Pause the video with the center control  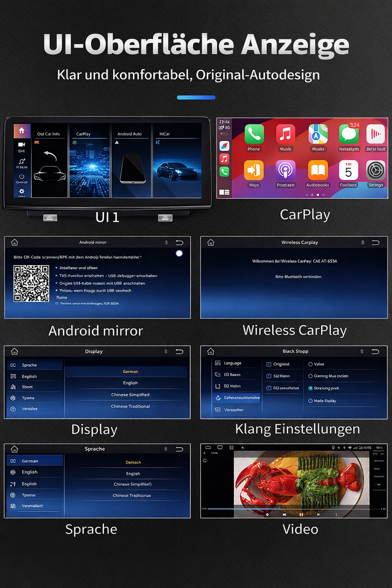[x=301, y=514]
